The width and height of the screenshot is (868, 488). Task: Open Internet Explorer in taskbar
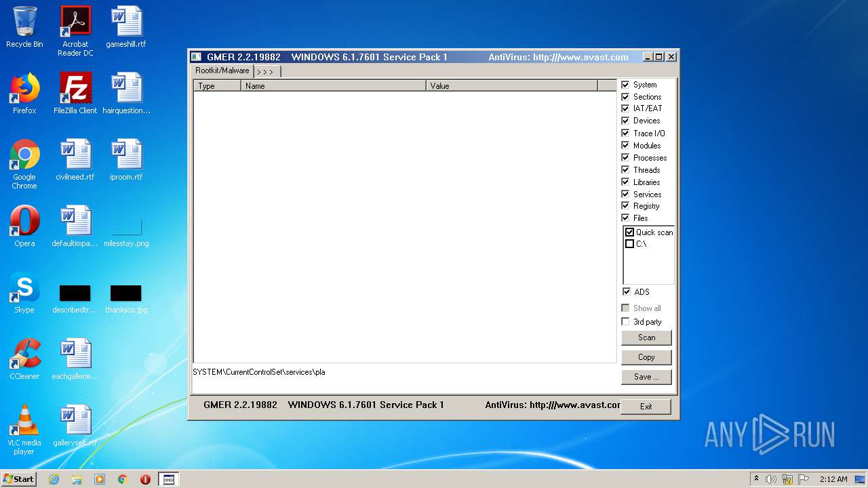click(54, 479)
